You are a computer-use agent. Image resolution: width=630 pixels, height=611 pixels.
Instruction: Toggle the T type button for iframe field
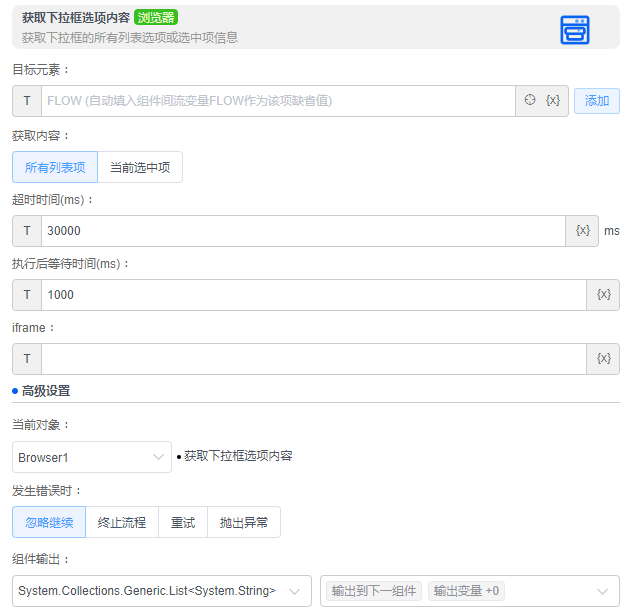pyautogui.click(x=27, y=359)
